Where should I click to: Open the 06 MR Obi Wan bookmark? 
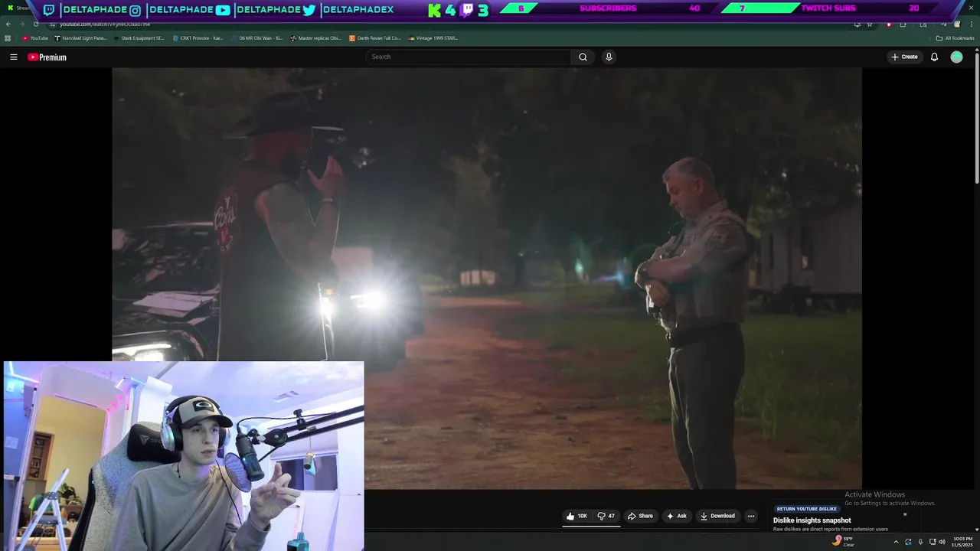tap(256, 37)
